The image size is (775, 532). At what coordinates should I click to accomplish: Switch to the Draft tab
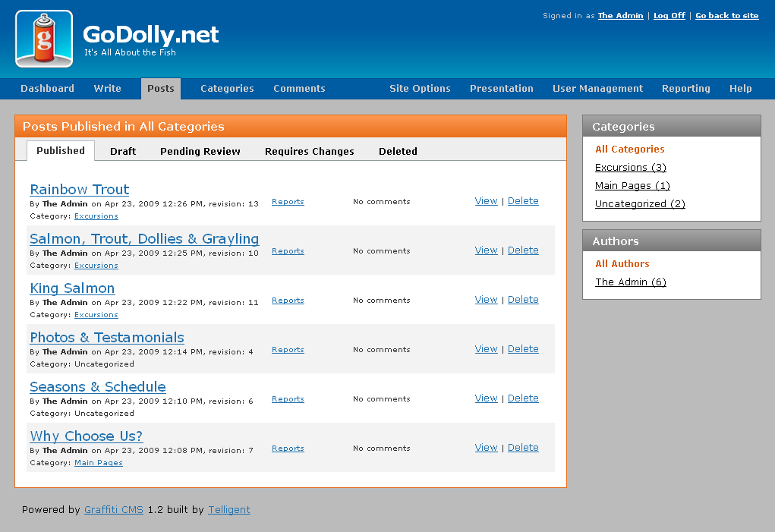pyautogui.click(x=123, y=152)
